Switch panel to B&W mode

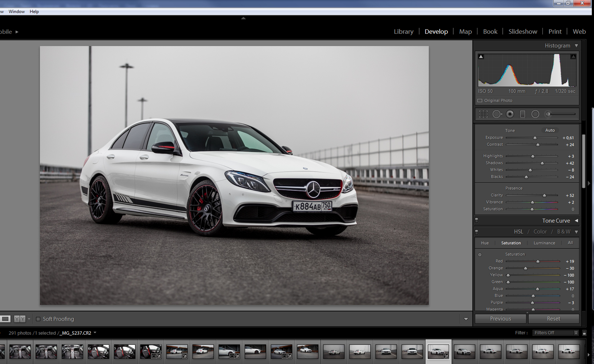point(564,232)
